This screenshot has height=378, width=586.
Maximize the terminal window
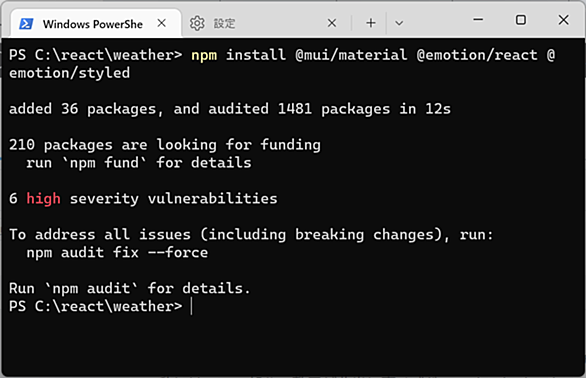[521, 20]
